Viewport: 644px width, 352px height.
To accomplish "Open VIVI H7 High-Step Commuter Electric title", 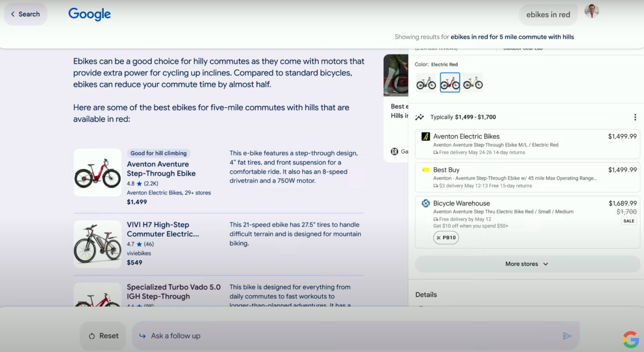I will click(163, 229).
